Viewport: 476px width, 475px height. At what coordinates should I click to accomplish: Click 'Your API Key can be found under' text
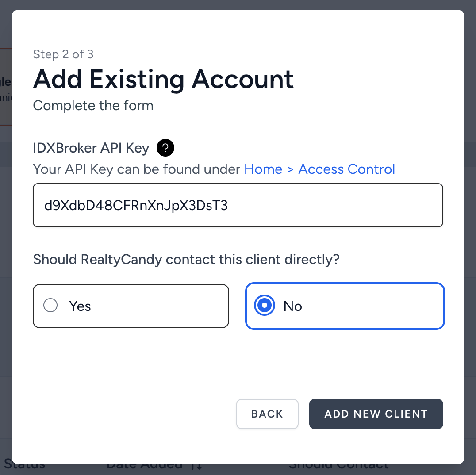137,169
